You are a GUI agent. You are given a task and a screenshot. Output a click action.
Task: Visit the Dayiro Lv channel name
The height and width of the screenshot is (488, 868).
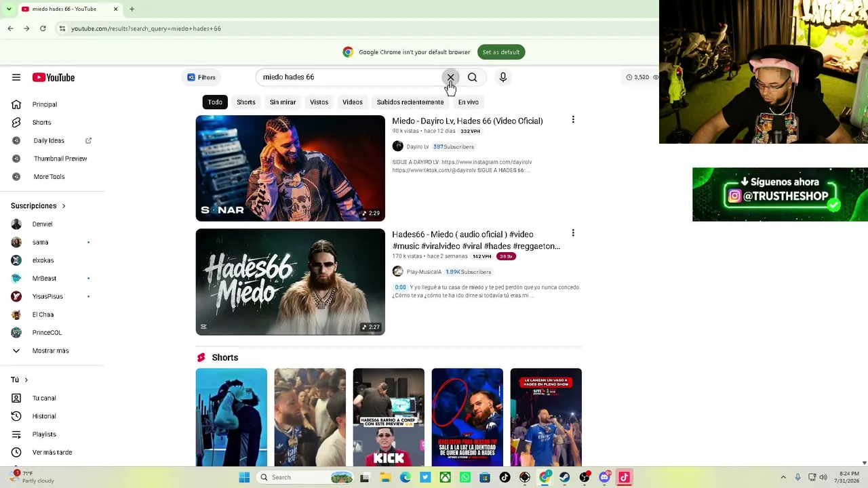tap(418, 146)
